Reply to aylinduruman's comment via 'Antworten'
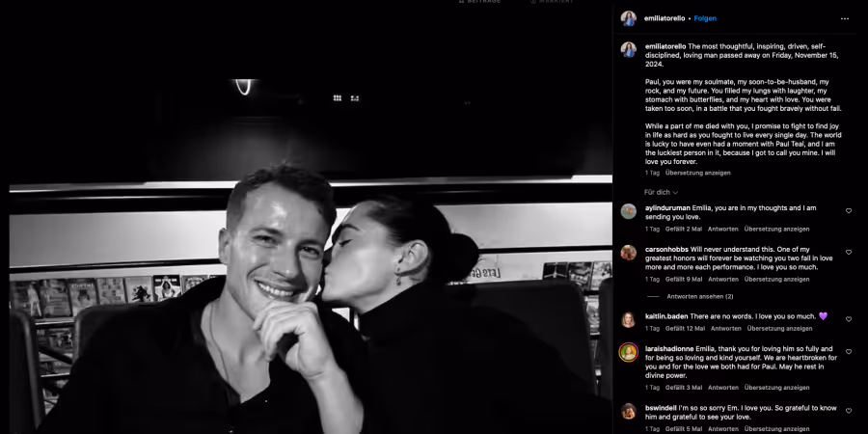The width and height of the screenshot is (868, 434). [x=723, y=230]
